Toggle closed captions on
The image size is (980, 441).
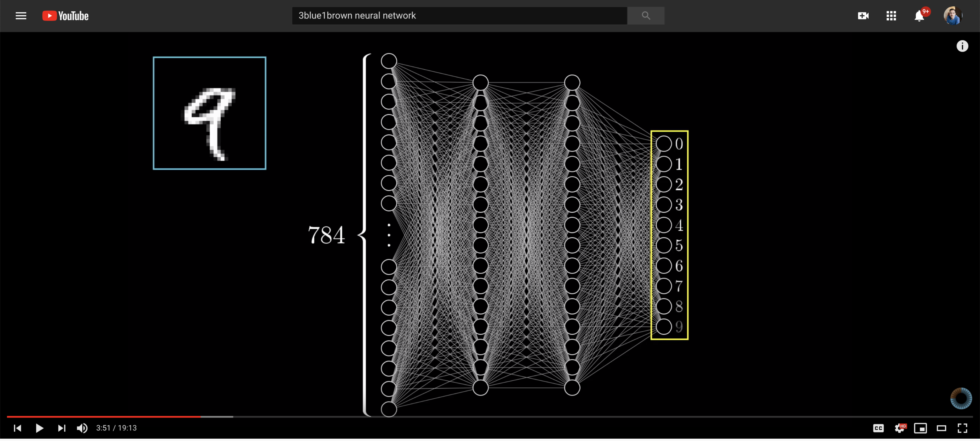tap(878, 428)
